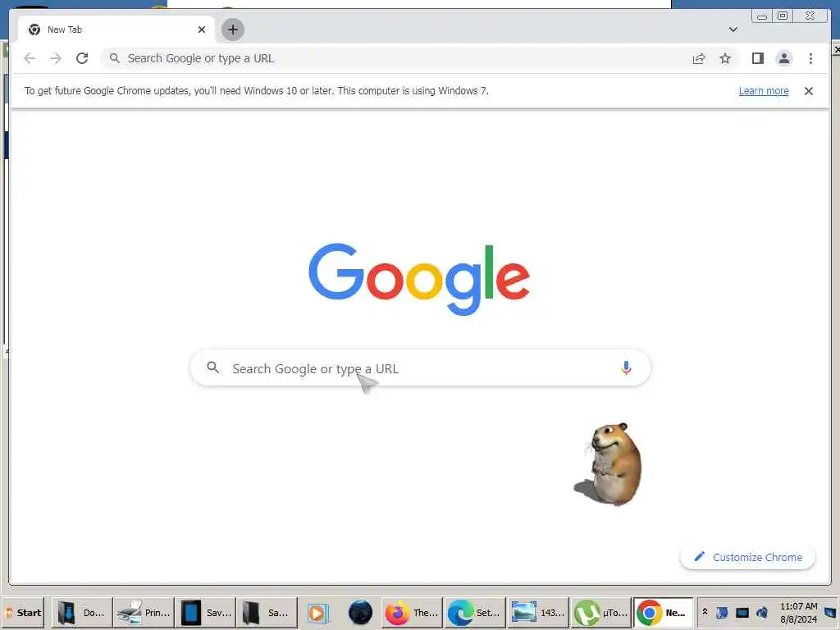Click the Chrome window minimize button
840x630 pixels.
coord(761,16)
